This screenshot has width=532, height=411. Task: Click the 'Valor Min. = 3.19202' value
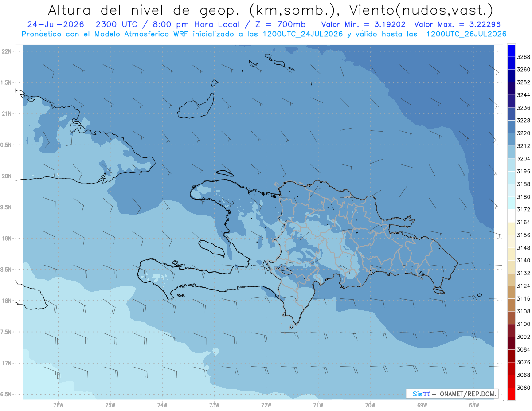pos(364,24)
